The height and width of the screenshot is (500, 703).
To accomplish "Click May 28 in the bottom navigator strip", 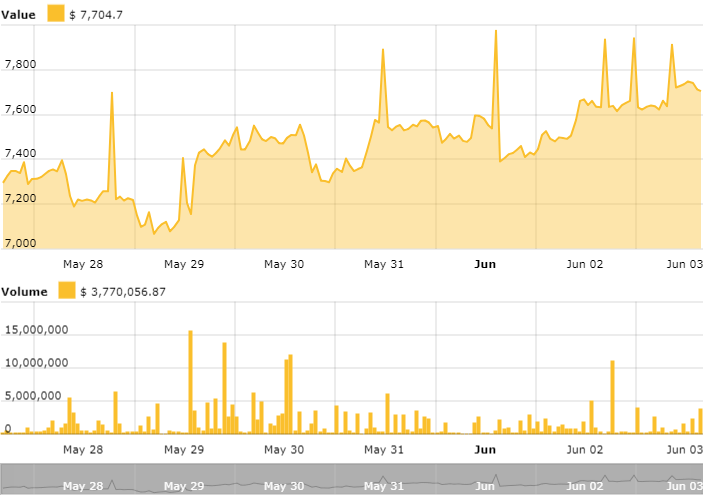I will pyautogui.click(x=82, y=486).
